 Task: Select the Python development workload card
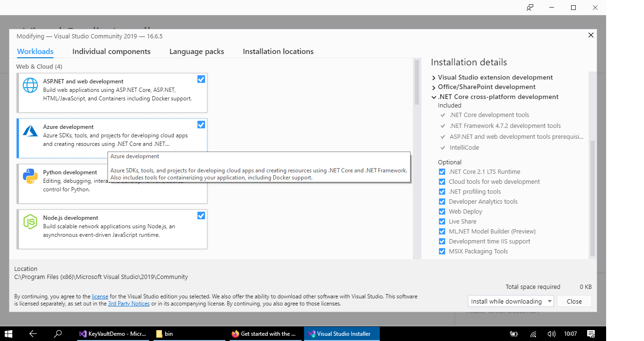112,184
